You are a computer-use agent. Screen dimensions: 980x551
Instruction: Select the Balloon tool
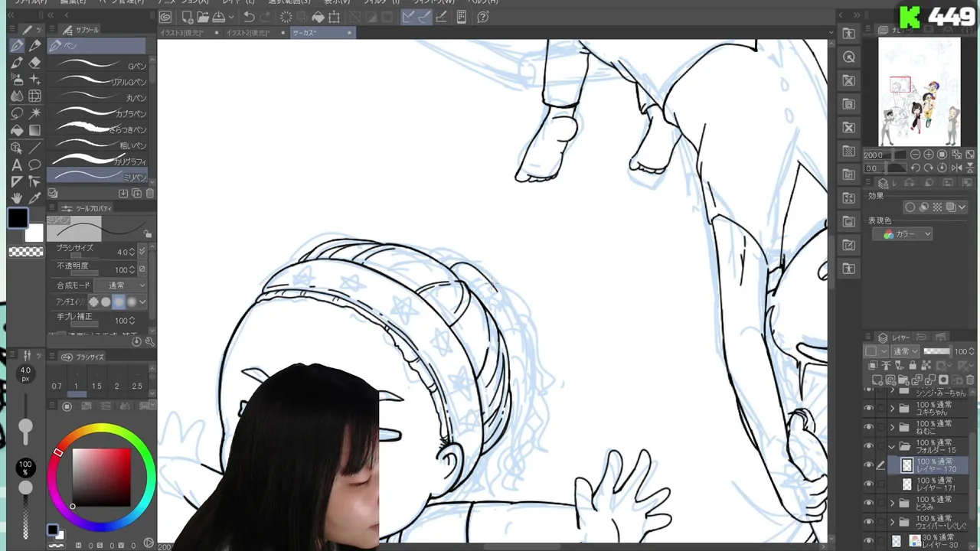tap(34, 165)
